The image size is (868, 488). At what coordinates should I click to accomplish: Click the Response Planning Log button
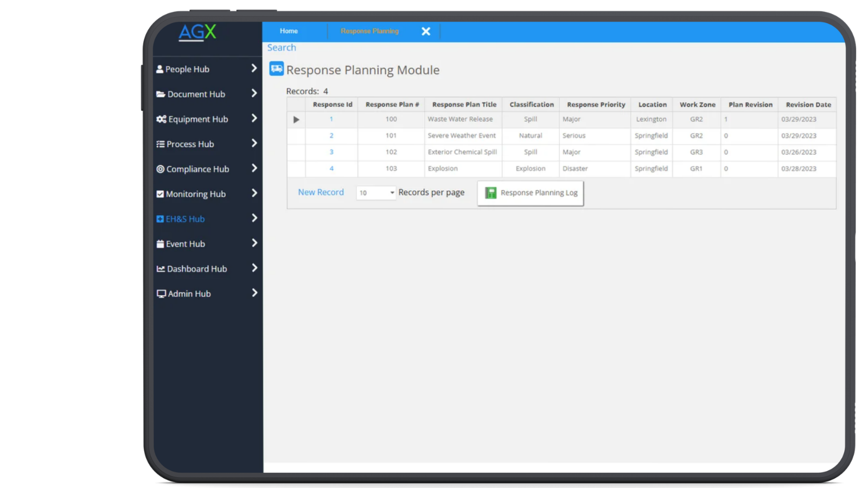pos(531,192)
